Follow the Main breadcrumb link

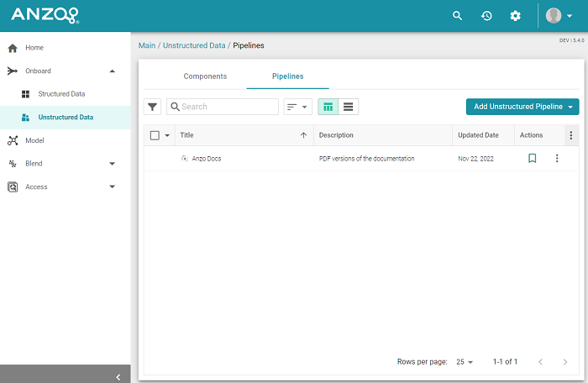(x=147, y=45)
